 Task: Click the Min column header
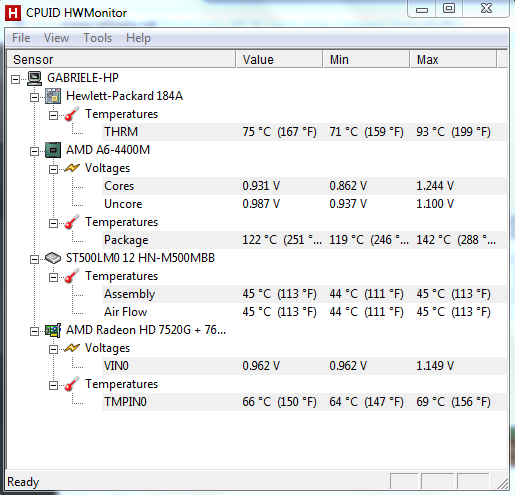coord(366,59)
